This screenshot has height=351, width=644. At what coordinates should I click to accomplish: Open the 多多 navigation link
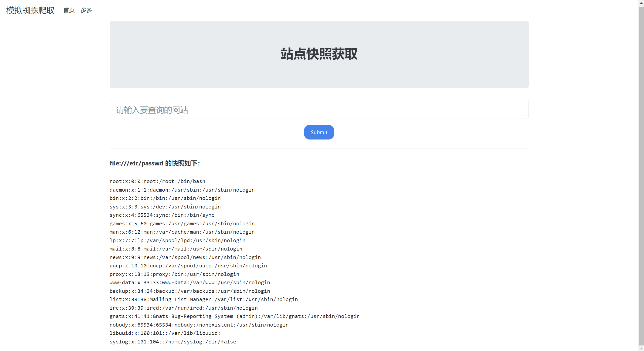[x=86, y=10]
